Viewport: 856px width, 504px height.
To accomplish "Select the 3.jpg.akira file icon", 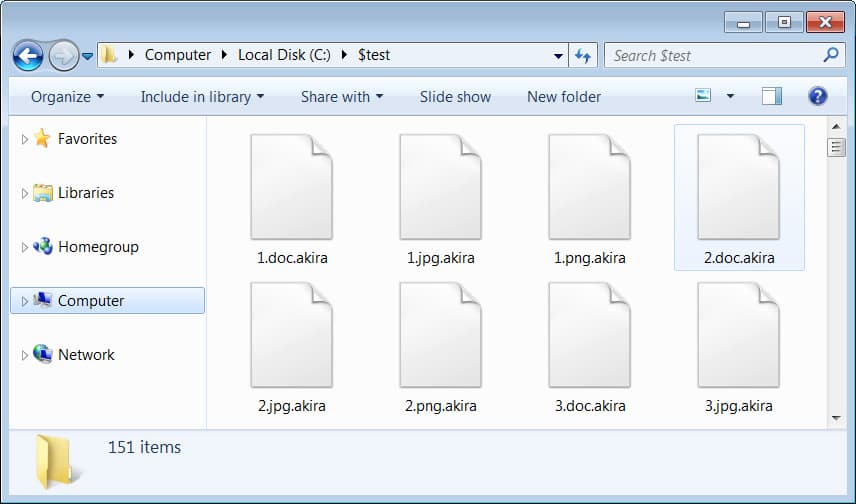I will tap(738, 337).
